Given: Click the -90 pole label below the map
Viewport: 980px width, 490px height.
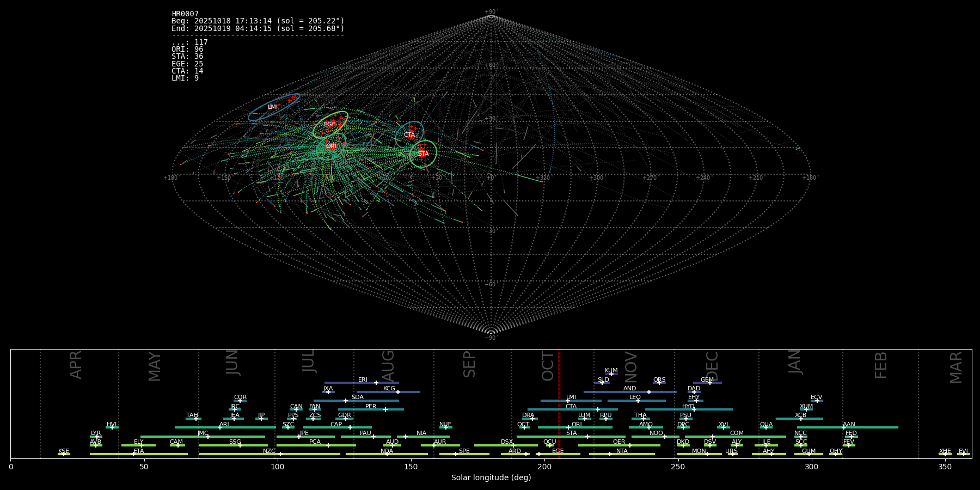Looking at the screenshot, I should [x=491, y=338].
